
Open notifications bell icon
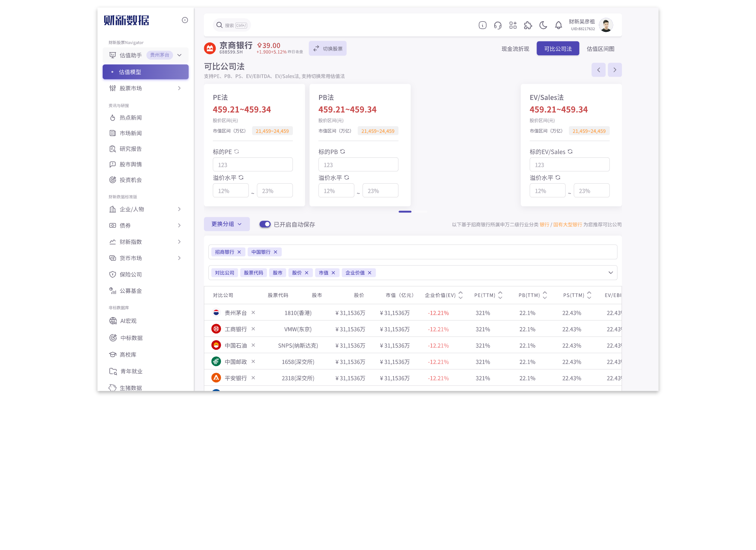pos(558,25)
